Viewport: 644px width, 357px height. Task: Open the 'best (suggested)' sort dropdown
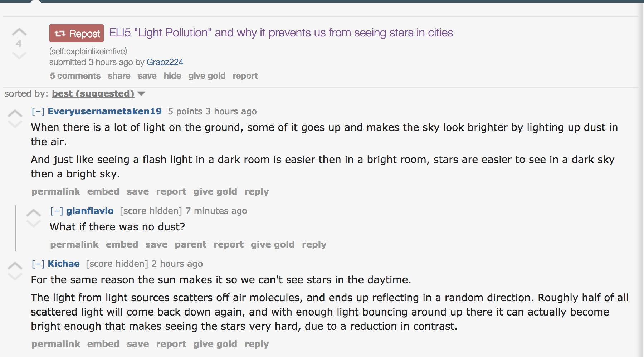click(92, 93)
